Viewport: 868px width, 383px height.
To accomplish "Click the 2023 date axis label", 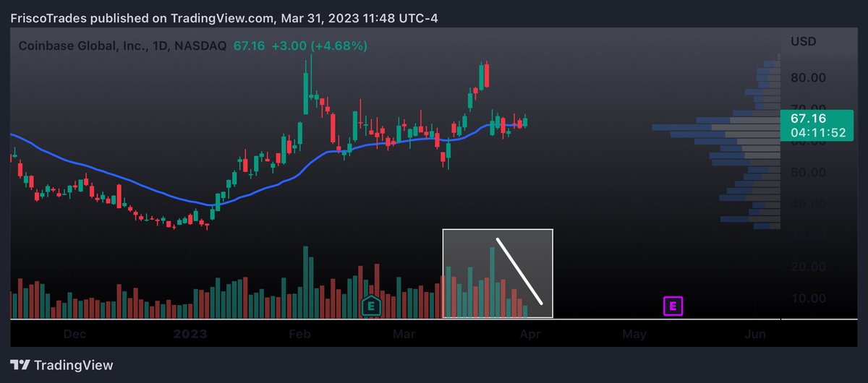I will point(191,334).
